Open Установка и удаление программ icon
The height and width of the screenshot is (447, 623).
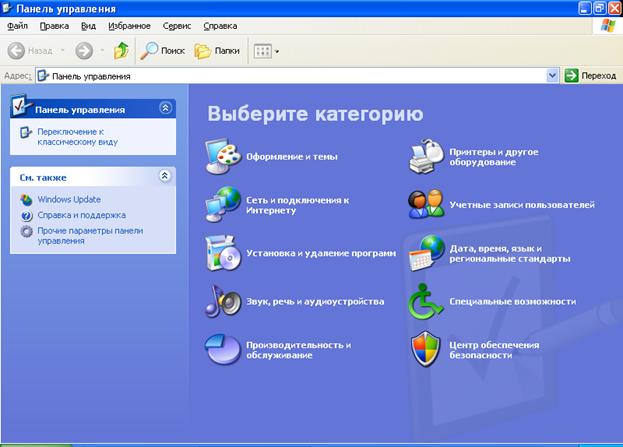click(222, 253)
